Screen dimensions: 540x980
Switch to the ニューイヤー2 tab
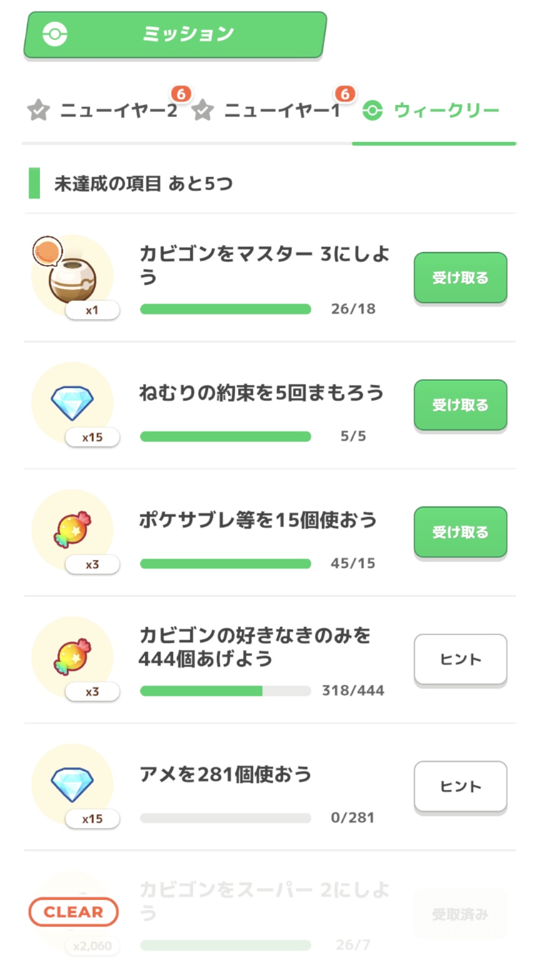point(118,111)
